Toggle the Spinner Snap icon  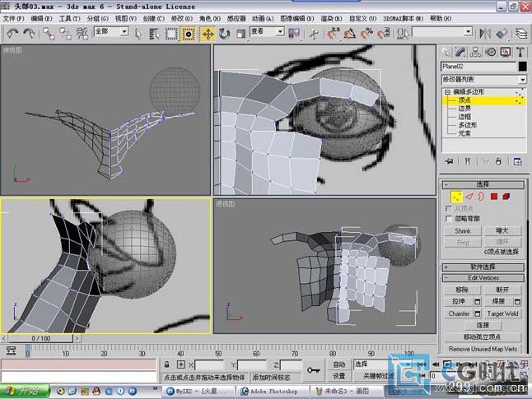click(x=384, y=33)
